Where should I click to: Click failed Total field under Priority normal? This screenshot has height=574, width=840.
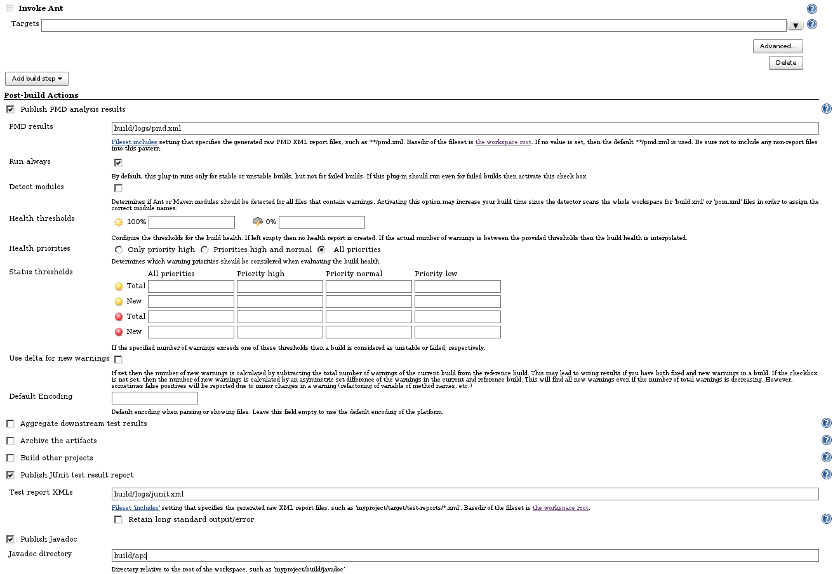coord(369,317)
